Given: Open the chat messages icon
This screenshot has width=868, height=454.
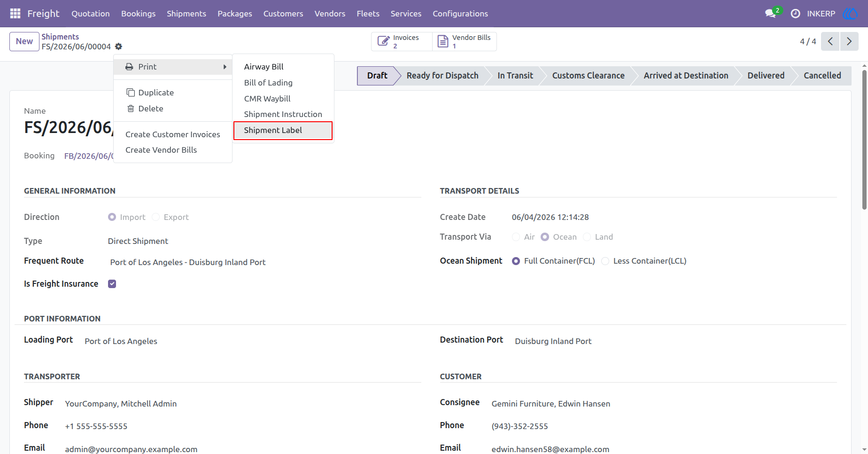Looking at the screenshot, I should (770, 14).
